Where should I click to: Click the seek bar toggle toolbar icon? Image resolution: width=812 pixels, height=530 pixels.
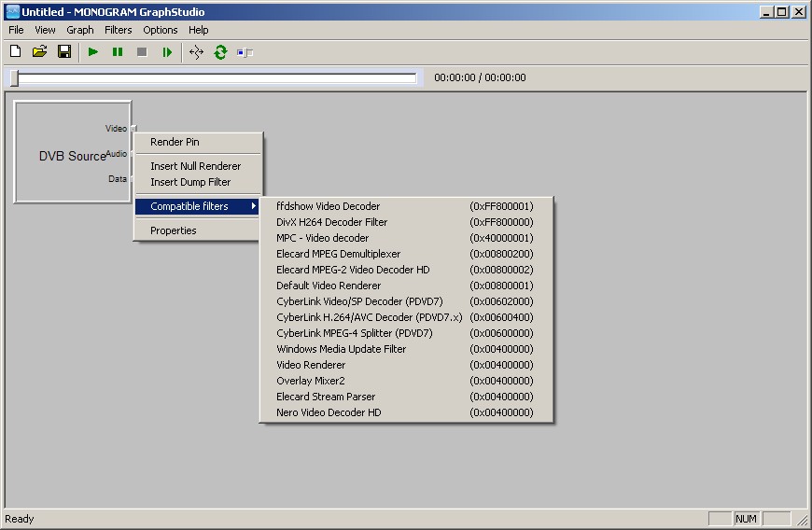point(245,52)
